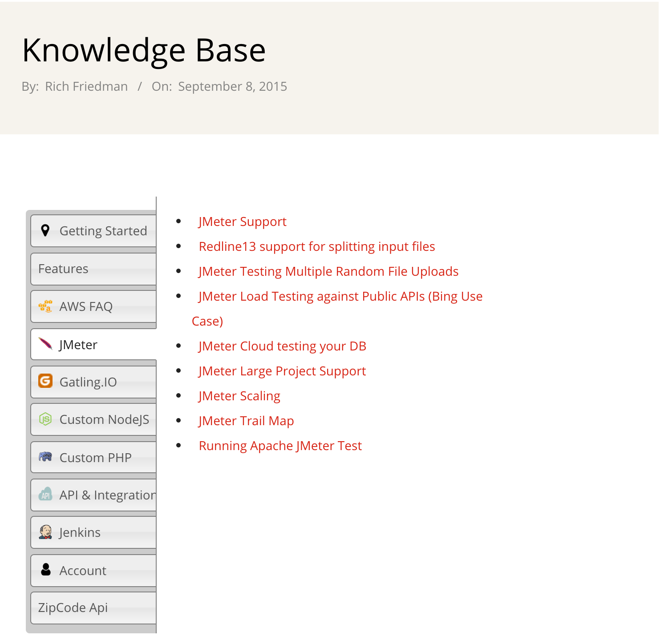
Task: Click the Getting Started map pin icon
Action: click(x=45, y=230)
